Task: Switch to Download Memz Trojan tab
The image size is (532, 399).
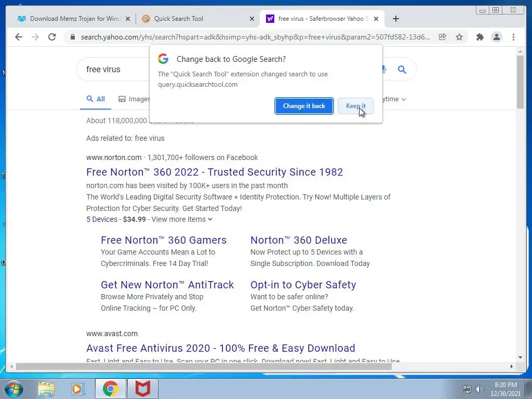Action: [73, 19]
